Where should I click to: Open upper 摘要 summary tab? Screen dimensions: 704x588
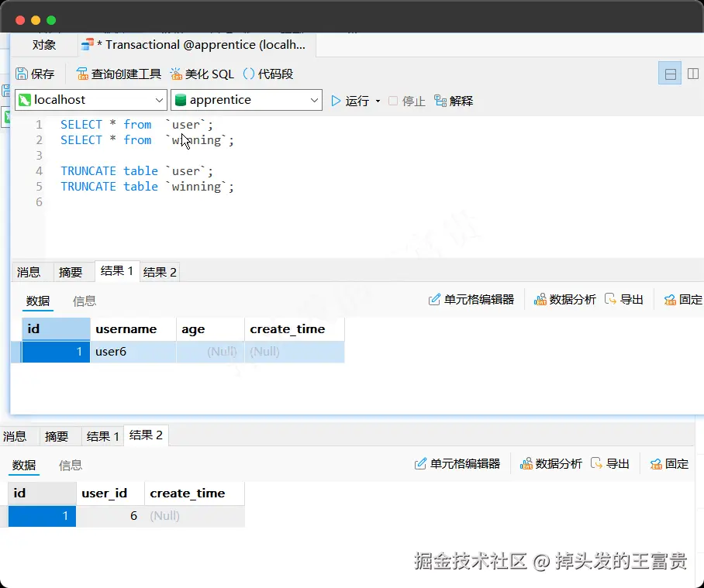(71, 272)
